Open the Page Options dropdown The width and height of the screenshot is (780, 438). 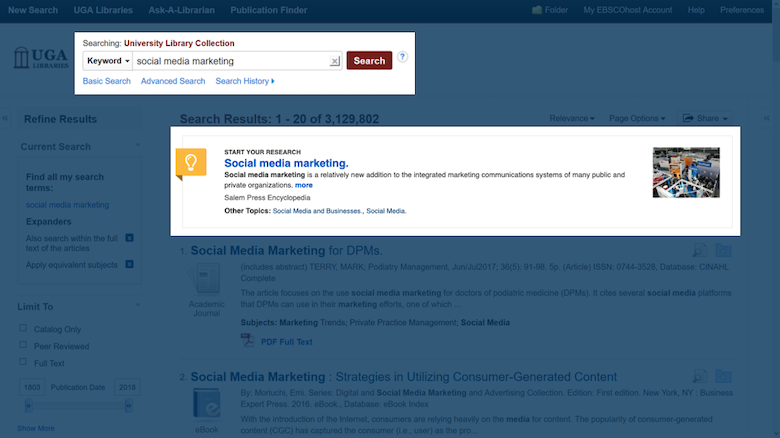(637, 118)
